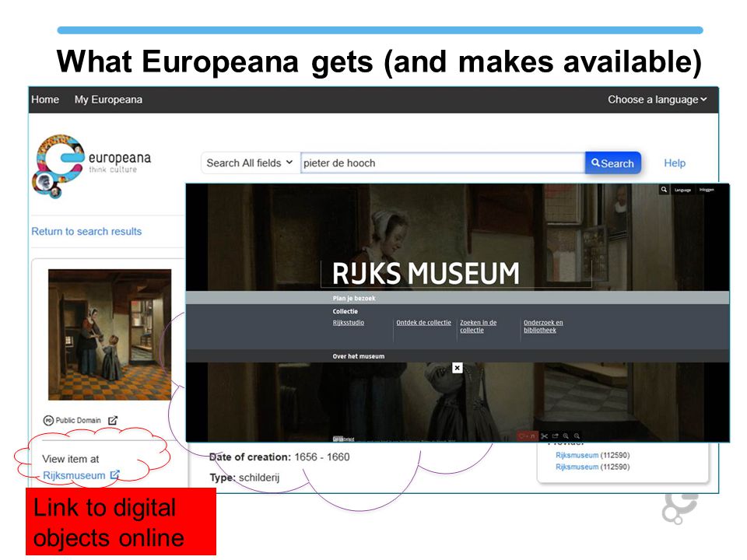Open the Help link
Image resolution: width=747 pixels, height=560 pixels.
675,163
